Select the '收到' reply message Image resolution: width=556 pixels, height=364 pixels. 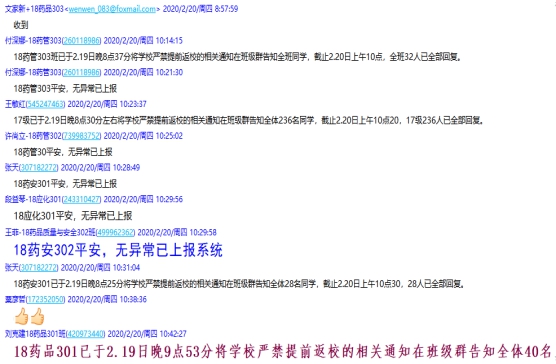pyautogui.click(x=21, y=25)
